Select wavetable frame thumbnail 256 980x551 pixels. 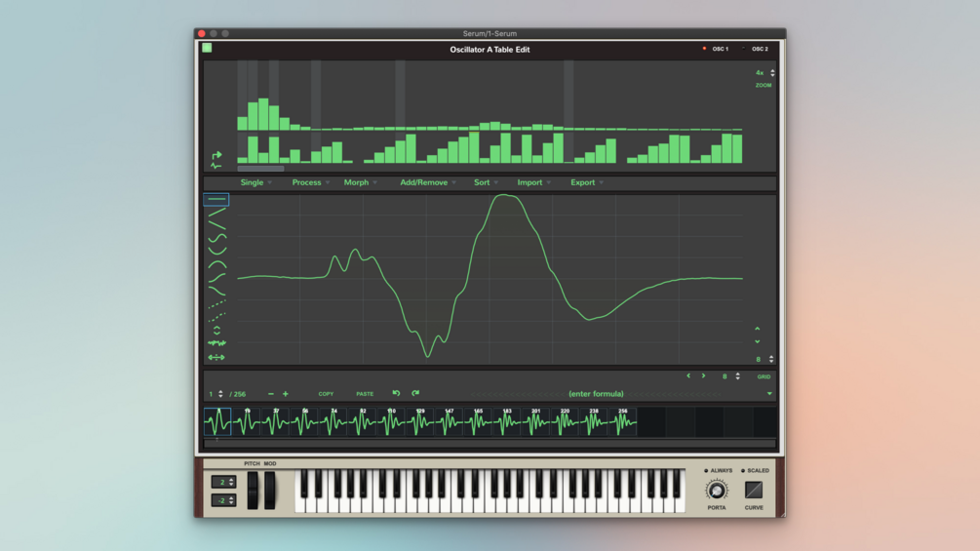pos(622,421)
